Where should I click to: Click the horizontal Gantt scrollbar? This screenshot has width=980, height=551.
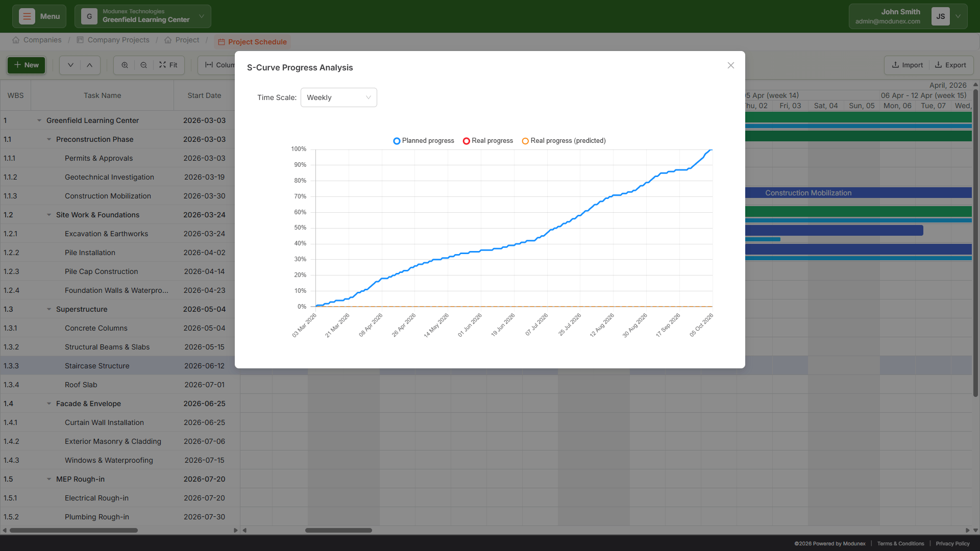[x=338, y=530]
